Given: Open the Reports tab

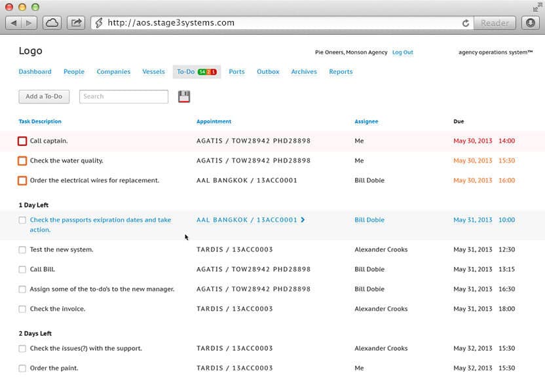Looking at the screenshot, I should (341, 71).
